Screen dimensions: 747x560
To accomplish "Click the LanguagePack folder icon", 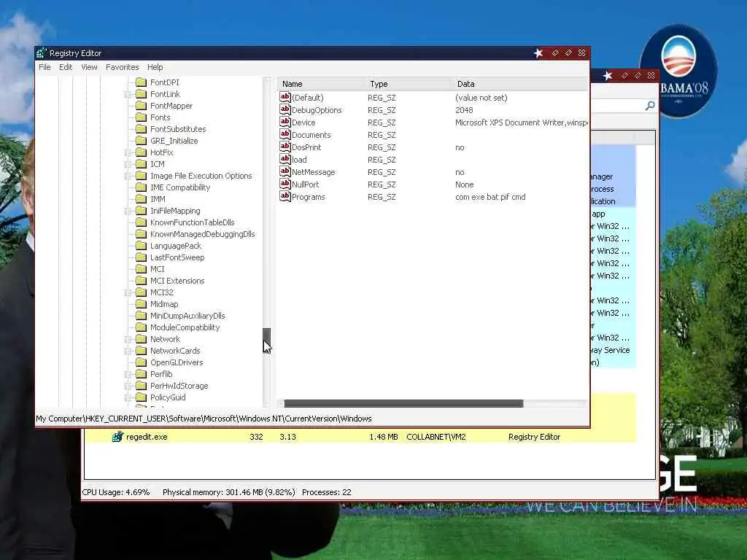I will tap(141, 246).
